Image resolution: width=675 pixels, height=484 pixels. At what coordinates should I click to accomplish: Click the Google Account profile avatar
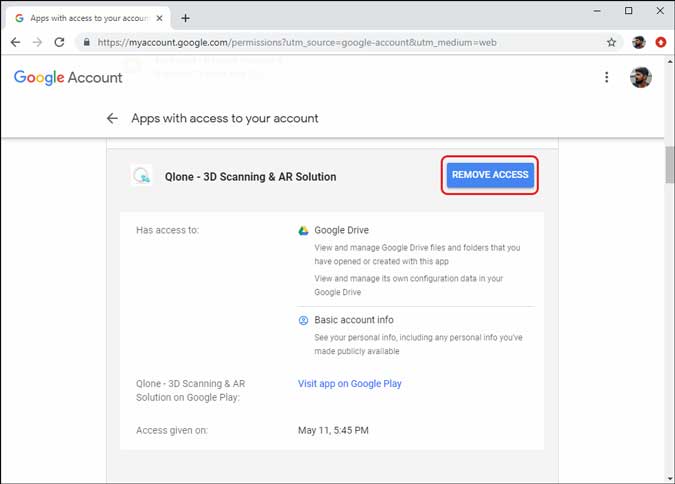641,77
